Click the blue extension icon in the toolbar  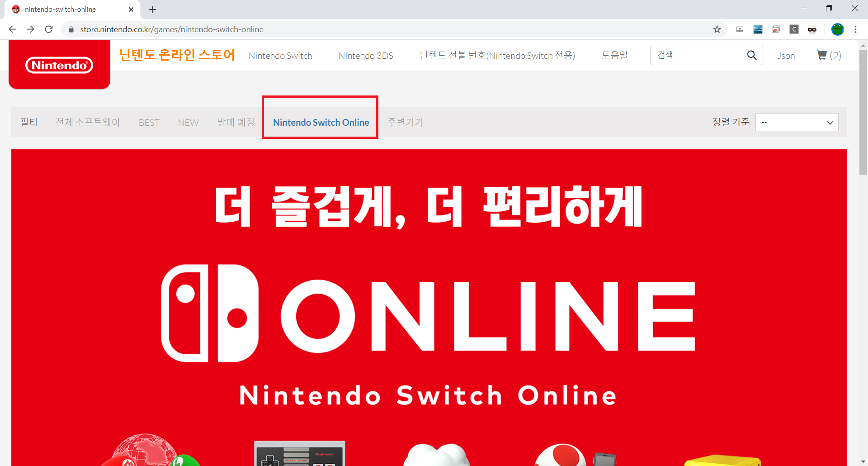click(758, 29)
